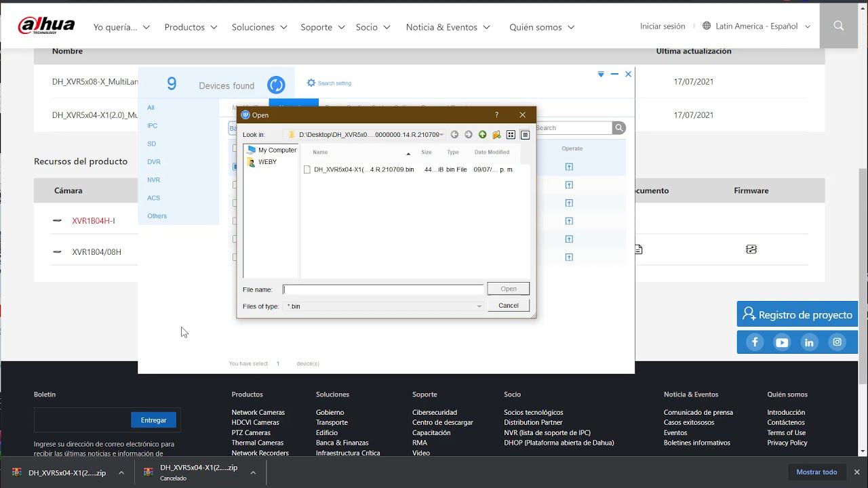This screenshot has height=488, width=868.
Task: Expand the Look in path dropdown
Action: pyautogui.click(x=441, y=135)
